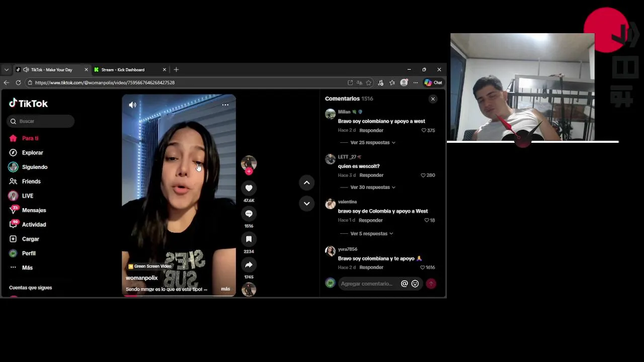Viewport: 644px width, 362px height.
Task: Open valentina's profile username
Action: [x=347, y=202]
